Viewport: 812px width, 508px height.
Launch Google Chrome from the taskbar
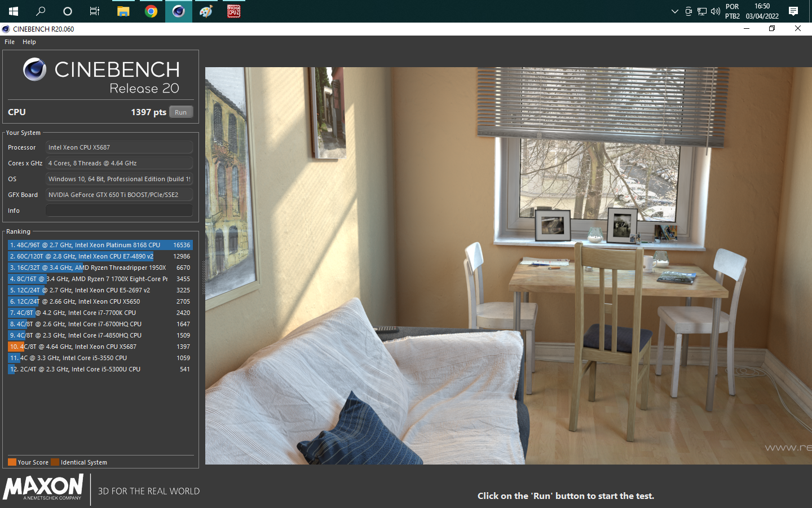(x=151, y=11)
